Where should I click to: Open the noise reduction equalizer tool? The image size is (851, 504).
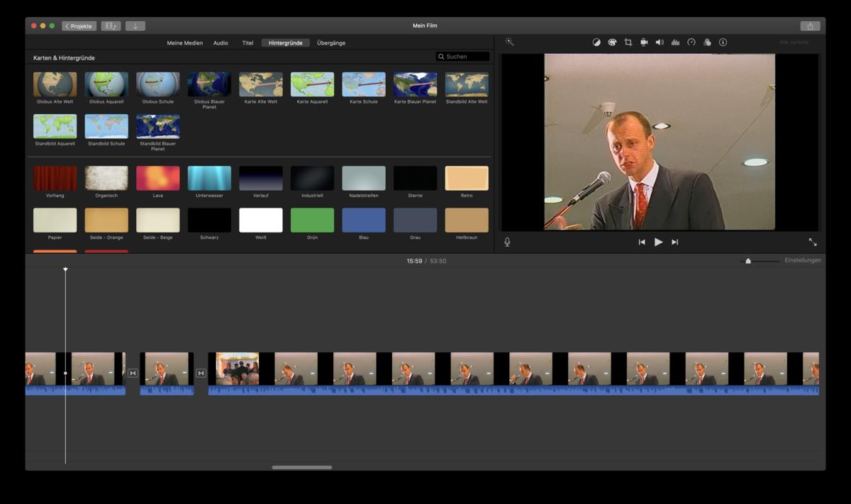coord(675,43)
